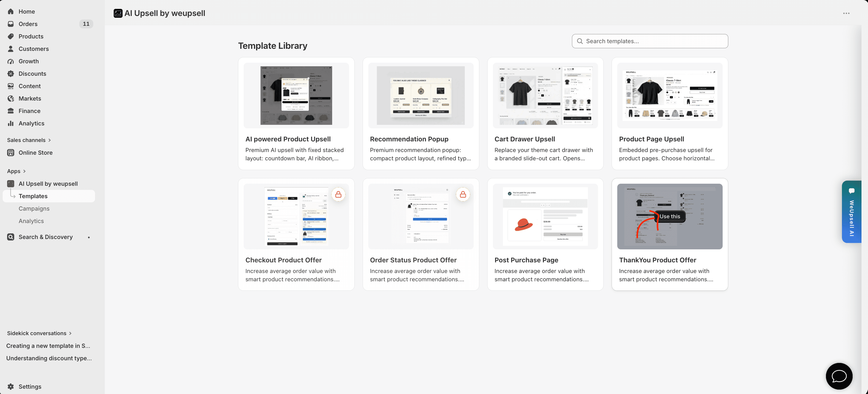Image resolution: width=868 pixels, height=394 pixels.
Task: Click the Analytics bar chart icon
Action: pyautogui.click(x=11, y=124)
